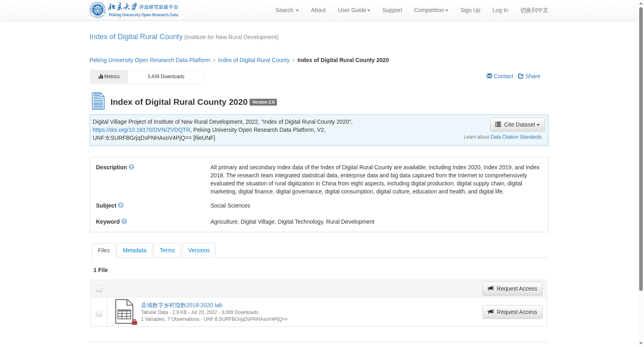Click the Social Sciences subject value
The width and height of the screenshot is (644, 347).
[x=230, y=206]
